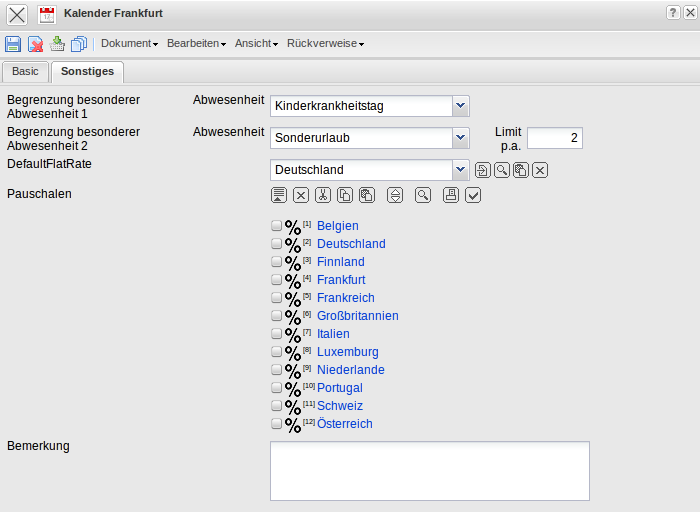Click the cut scissors icon for Pauschalen
This screenshot has height=512, width=700.
(323, 195)
